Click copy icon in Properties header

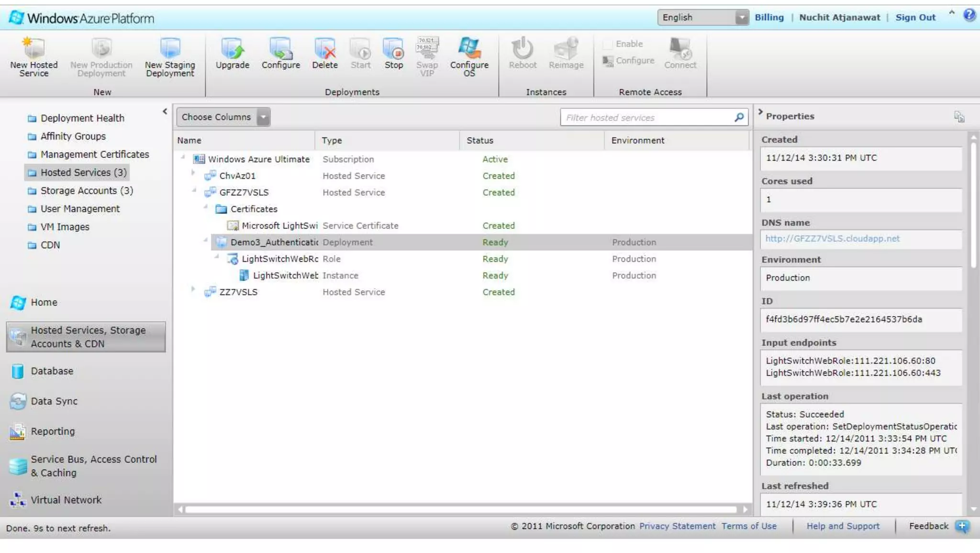click(959, 116)
